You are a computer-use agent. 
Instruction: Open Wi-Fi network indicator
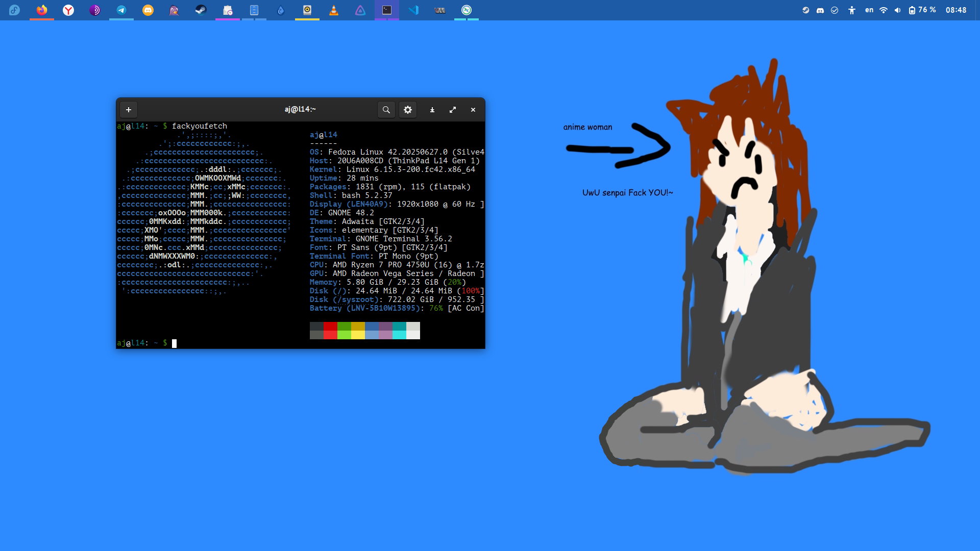[884, 10]
